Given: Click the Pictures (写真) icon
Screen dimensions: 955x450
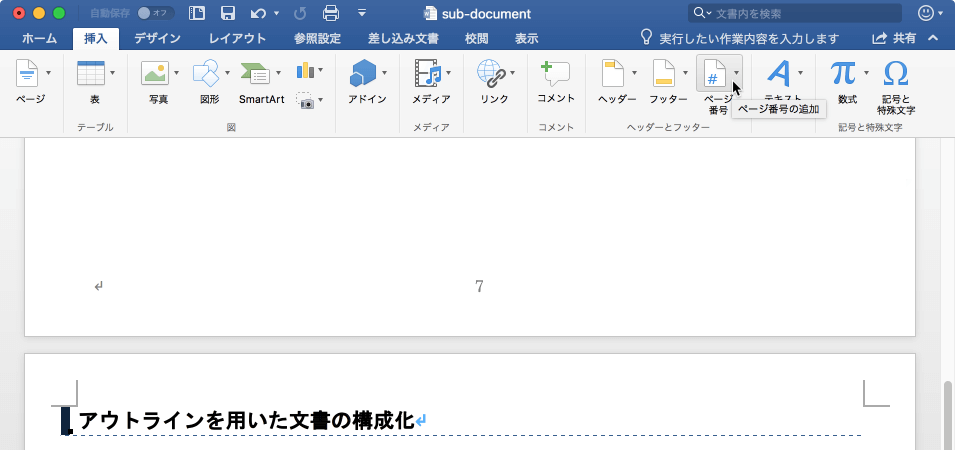Looking at the screenshot, I should (x=155, y=74).
